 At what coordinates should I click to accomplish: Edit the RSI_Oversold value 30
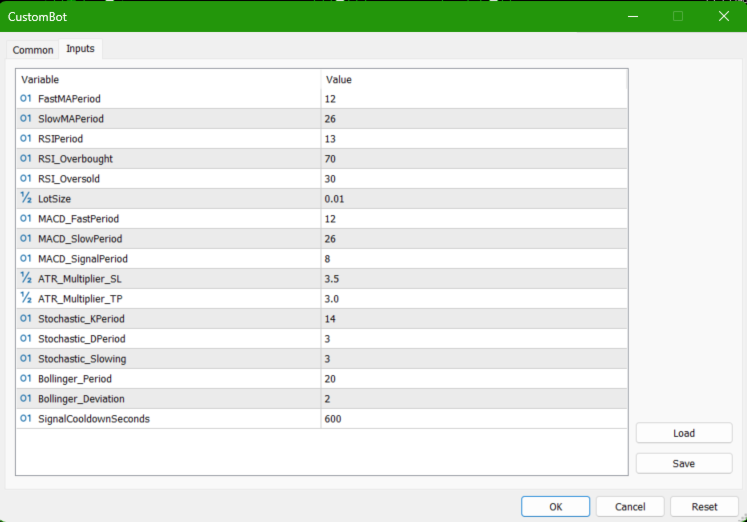point(474,179)
